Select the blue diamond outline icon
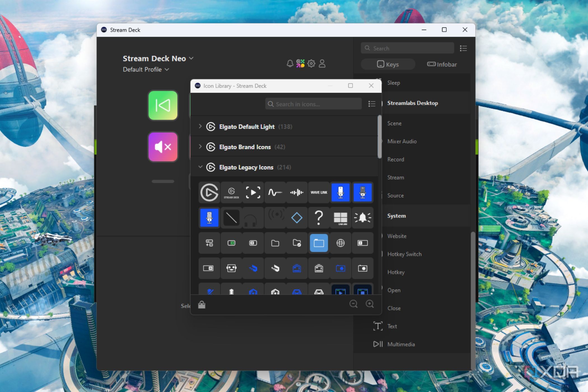Image resolution: width=588 pixels, height=392 pixels. tap(297, 218)
